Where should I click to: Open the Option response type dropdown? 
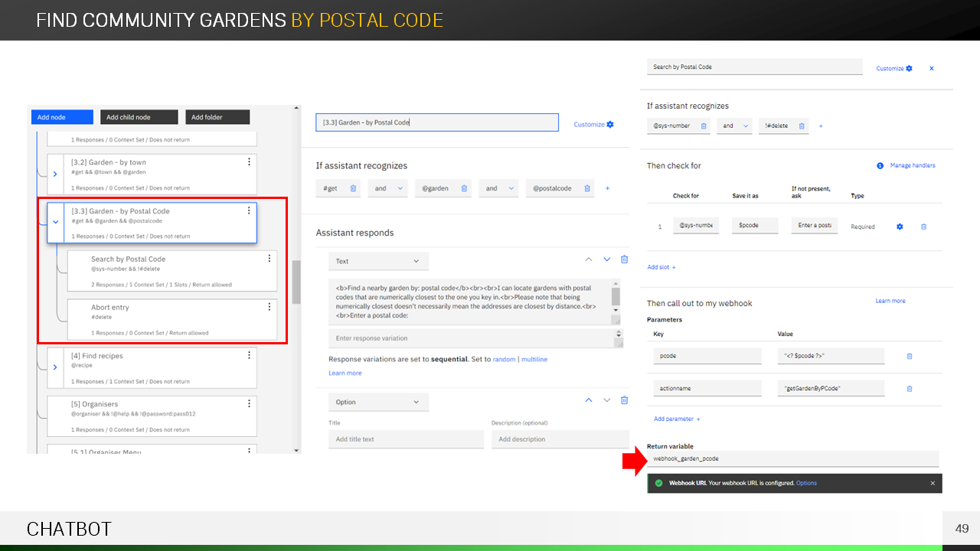tap(378, 402)
